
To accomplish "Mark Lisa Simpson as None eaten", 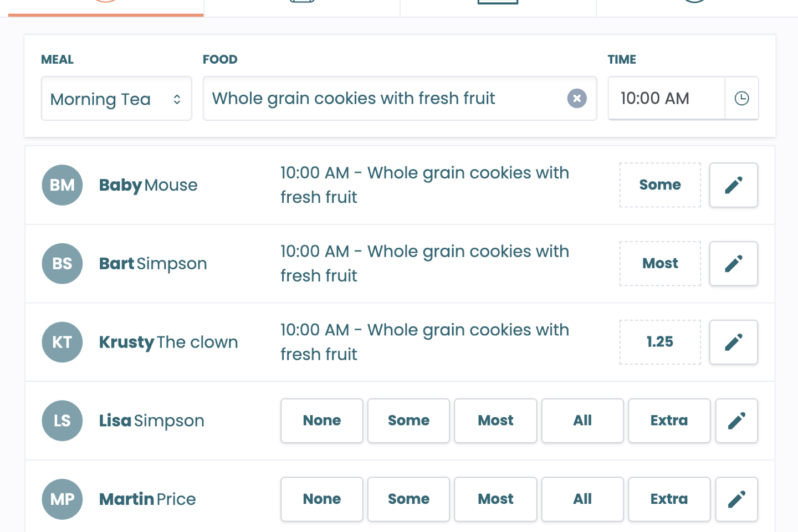I will 322,421.
